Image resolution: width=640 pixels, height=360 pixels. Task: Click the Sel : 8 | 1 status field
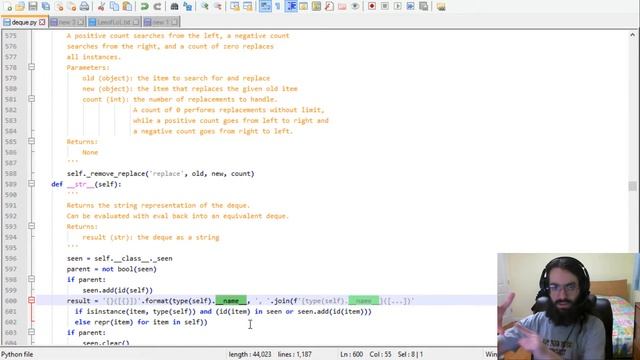click(411, 354)
